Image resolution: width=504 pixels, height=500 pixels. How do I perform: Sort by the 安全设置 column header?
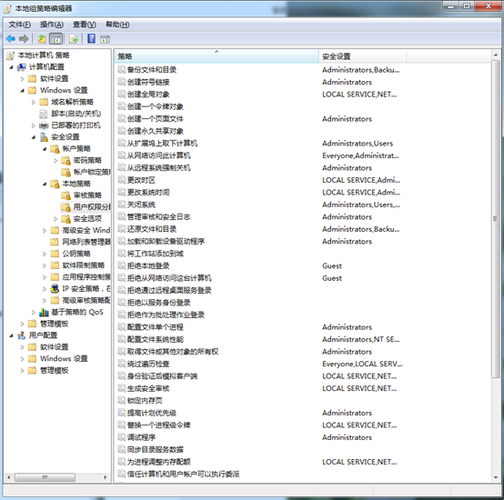[363, 56]
